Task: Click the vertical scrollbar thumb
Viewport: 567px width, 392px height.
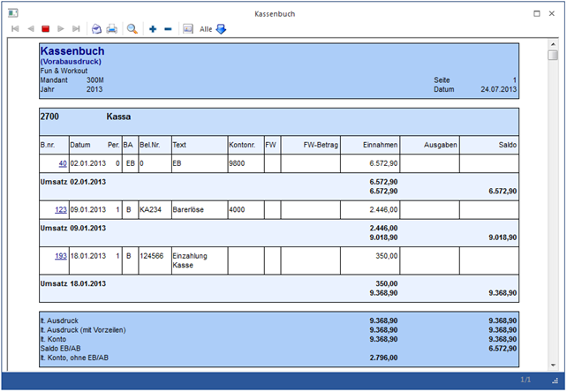Action: click(553, 56)
